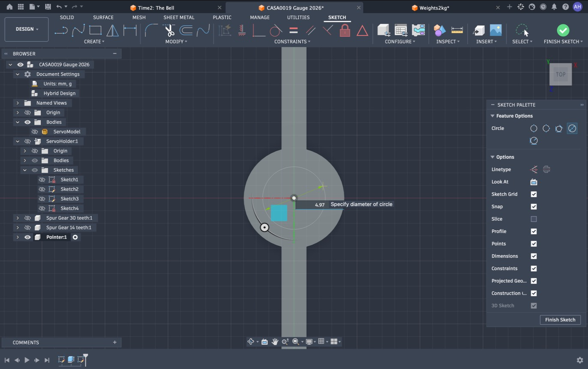Hide the Pointer:1 component
Viewport: 588px width, 369px height.
point(27,237)
